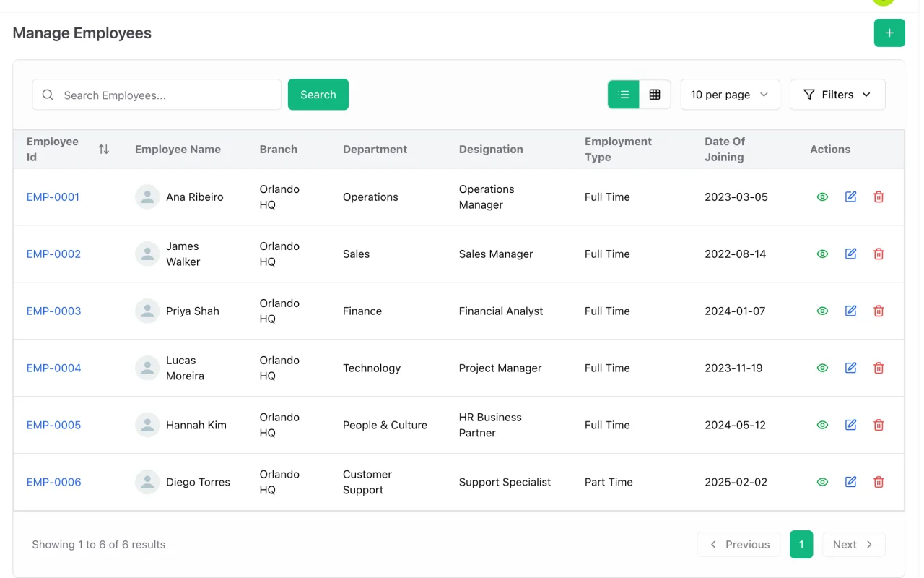This screenshot has width=924, height=578.
Task: Edit Diego Torres's record
Action: 850,482
